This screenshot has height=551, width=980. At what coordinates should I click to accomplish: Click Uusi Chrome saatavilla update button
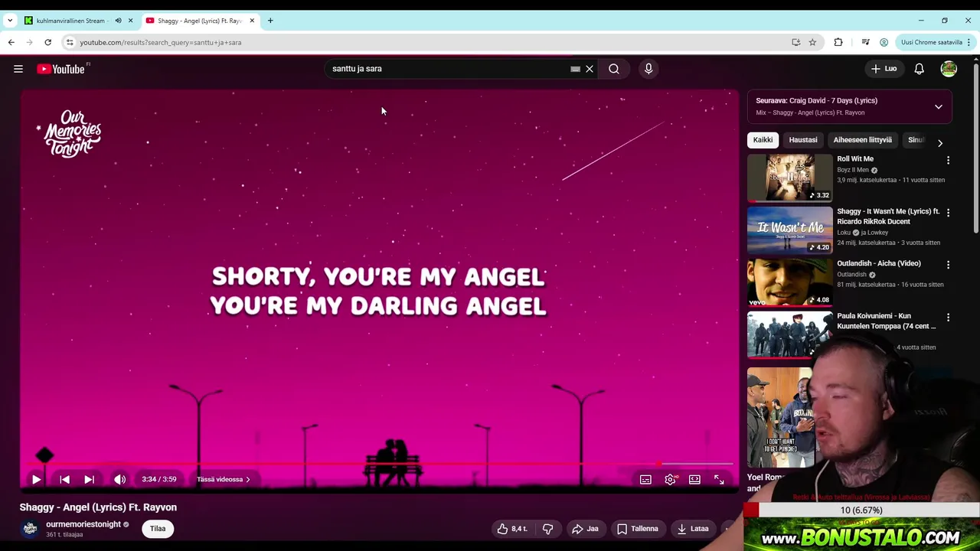point(936,42)
